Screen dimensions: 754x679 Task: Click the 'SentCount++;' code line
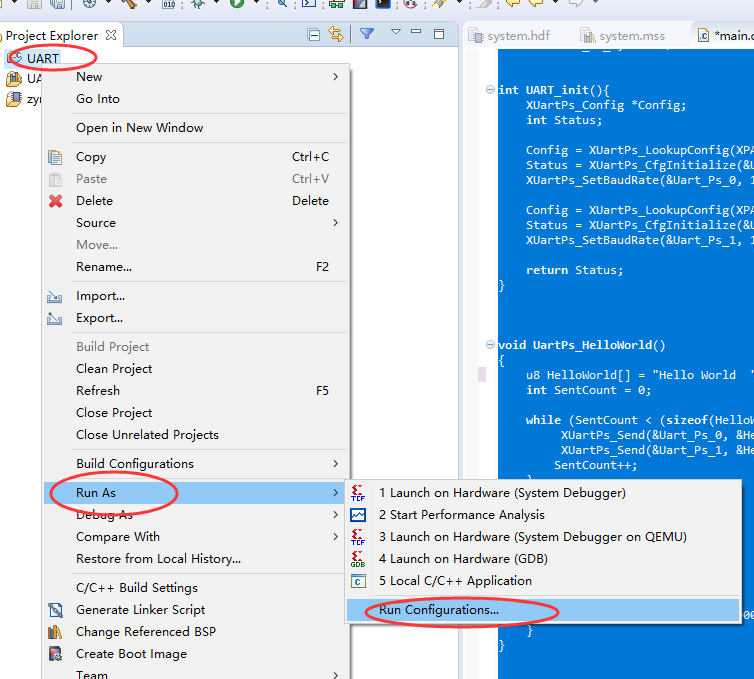point(595,465)
